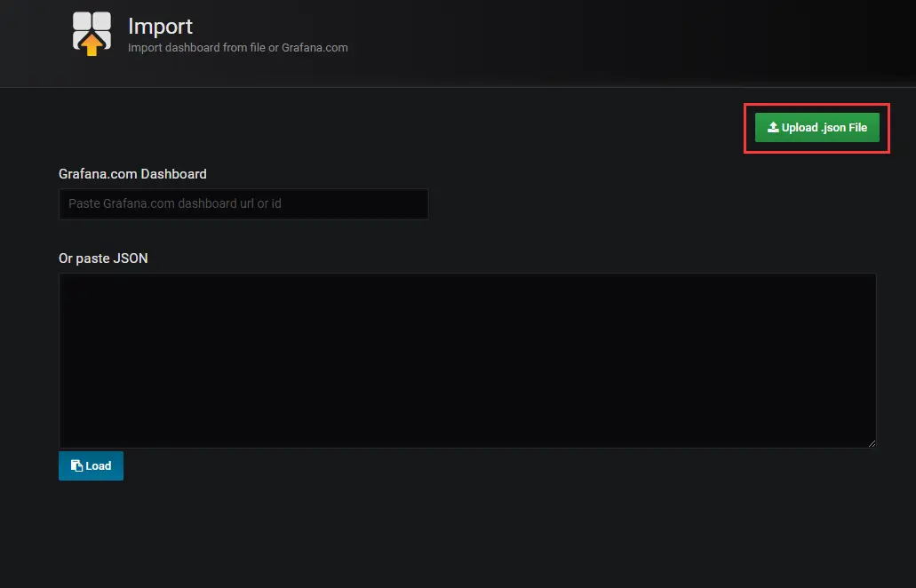Screen dimensions: 916x588
Task: Click "Grafana.com" in the header subtitle
Action: [x=315, y=48]
